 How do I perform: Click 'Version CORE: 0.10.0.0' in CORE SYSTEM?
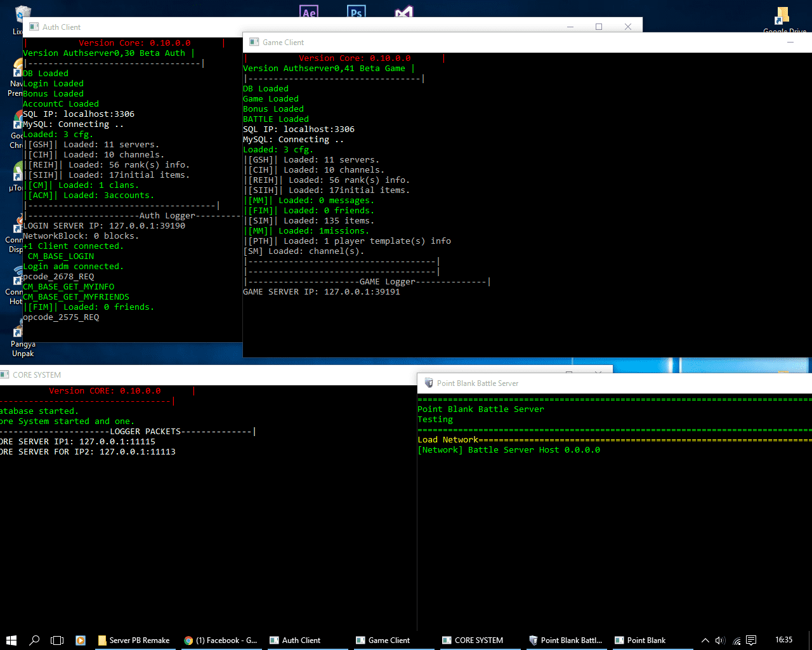105,390
